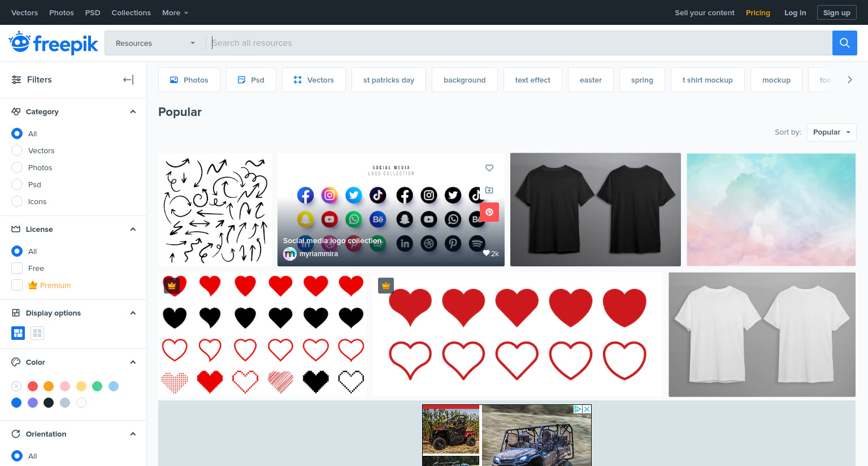
Task: Open the Resources search type dropdown
Action: point(155,43)
